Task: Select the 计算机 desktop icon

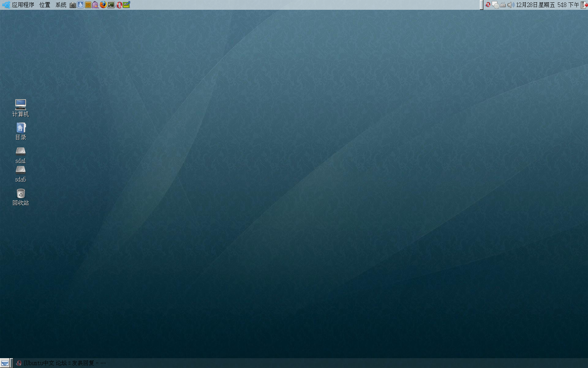Action: click(21, 108)
